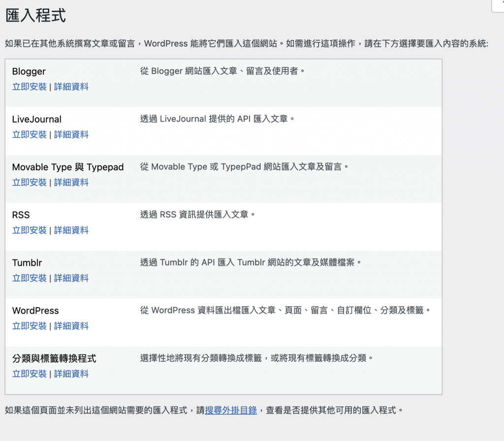504x441 pixels.
Task: Open 詳細資料 under Movable Type 與 Typepad
Action: point(71,183)
